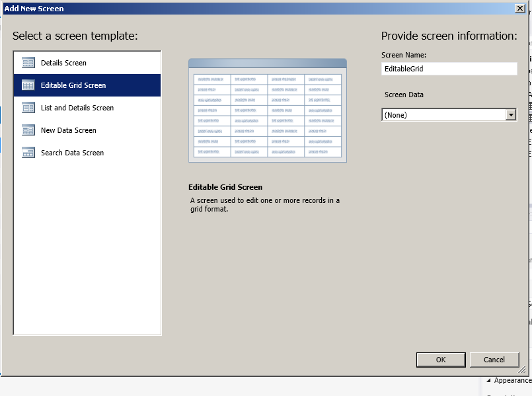Click the Editable Grid Screen template icon

pos(28,85)
